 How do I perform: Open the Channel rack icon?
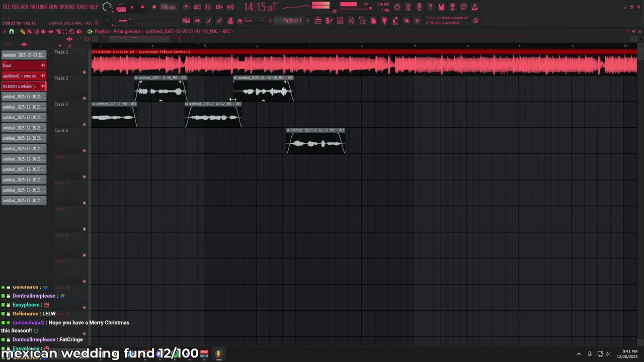340,21
